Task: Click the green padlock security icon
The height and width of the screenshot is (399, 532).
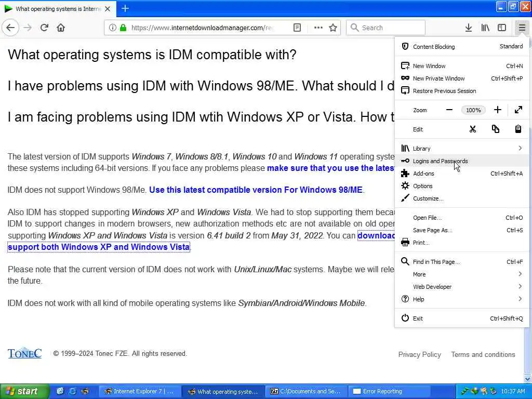Action: (123, 28)
